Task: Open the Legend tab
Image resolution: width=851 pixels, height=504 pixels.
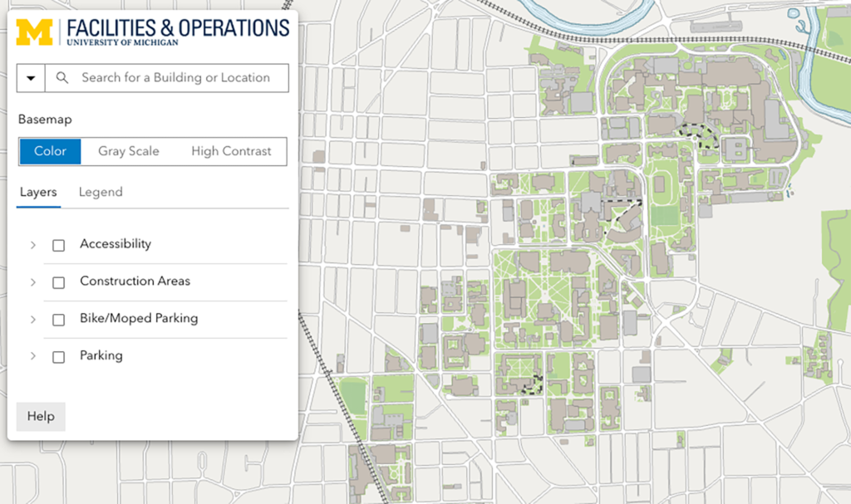Action: click(101, 192)
